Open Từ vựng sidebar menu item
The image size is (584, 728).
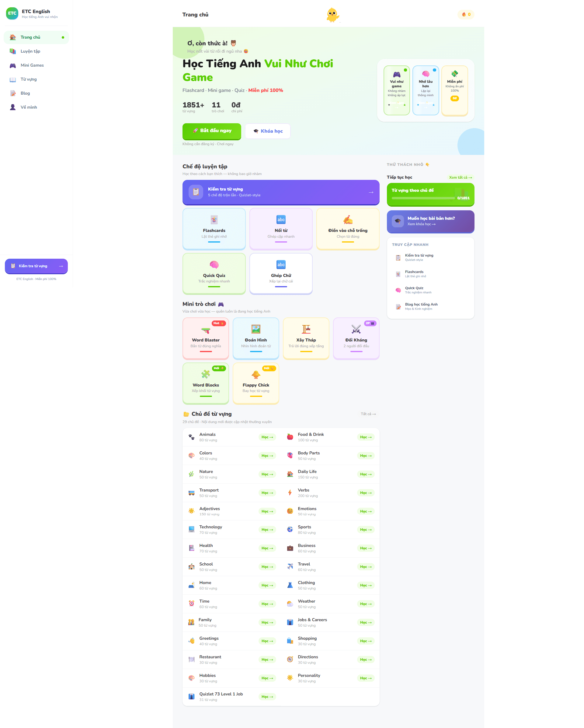tap(28, 79)
